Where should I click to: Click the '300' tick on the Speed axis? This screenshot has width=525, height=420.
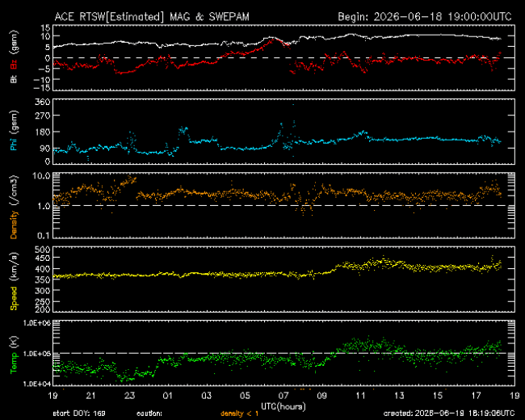tap(43, 291)
